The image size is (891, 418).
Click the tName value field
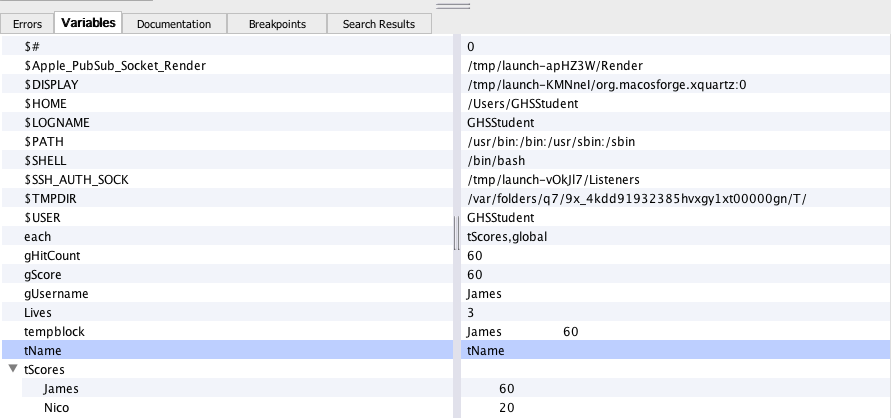486,350
